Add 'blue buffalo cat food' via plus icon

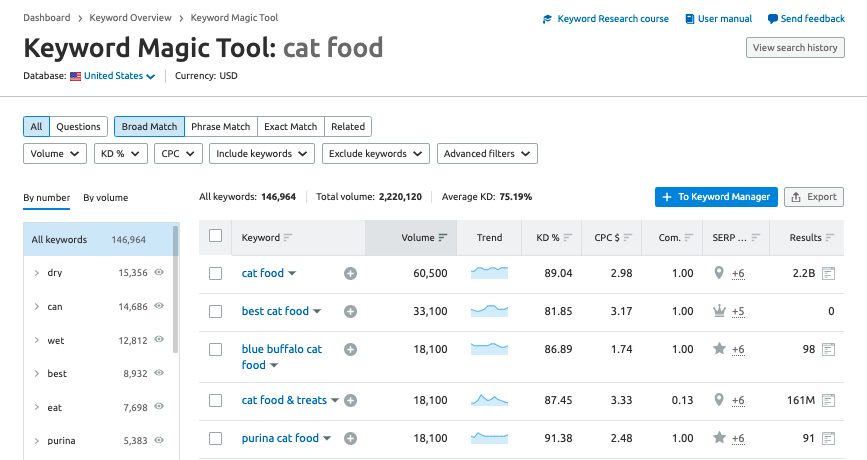pyautogui.click(x=350, y=349)
